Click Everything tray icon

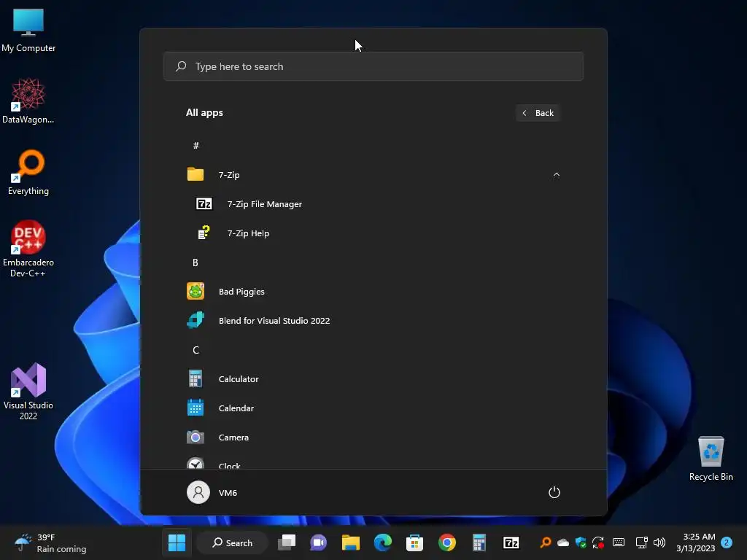tap(546, 542)
